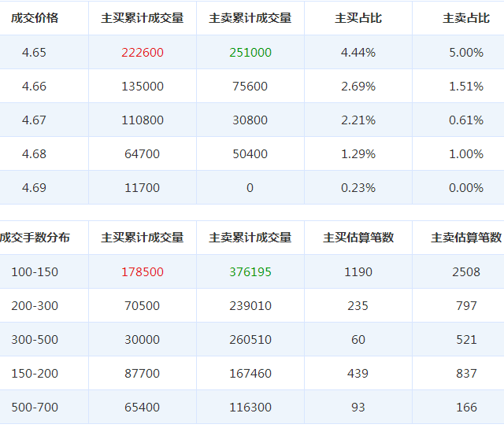
Task: Click 主卖估算笔数 column header
Action: [466, 238]
